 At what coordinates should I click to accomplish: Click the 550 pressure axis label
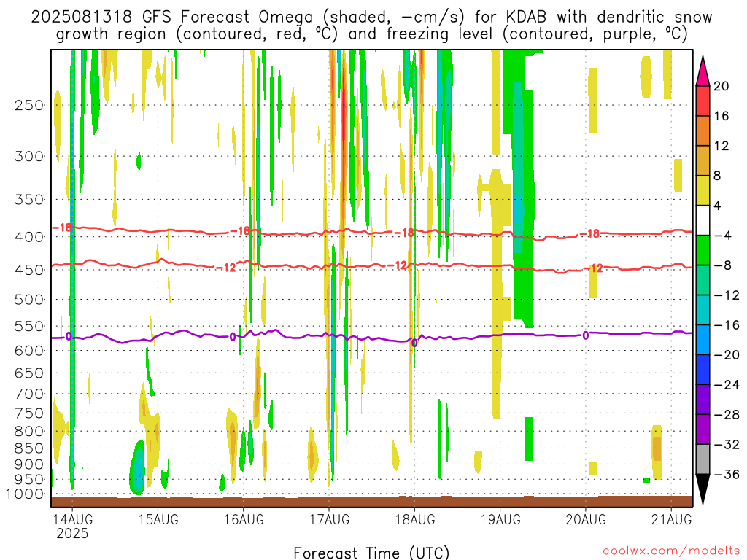(x=29, y=326)
